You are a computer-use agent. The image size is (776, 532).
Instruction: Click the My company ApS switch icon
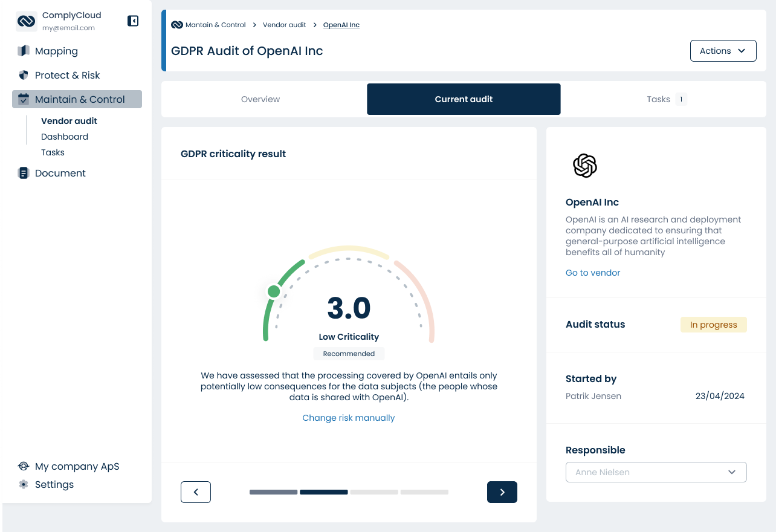click(x=24, y=466)
